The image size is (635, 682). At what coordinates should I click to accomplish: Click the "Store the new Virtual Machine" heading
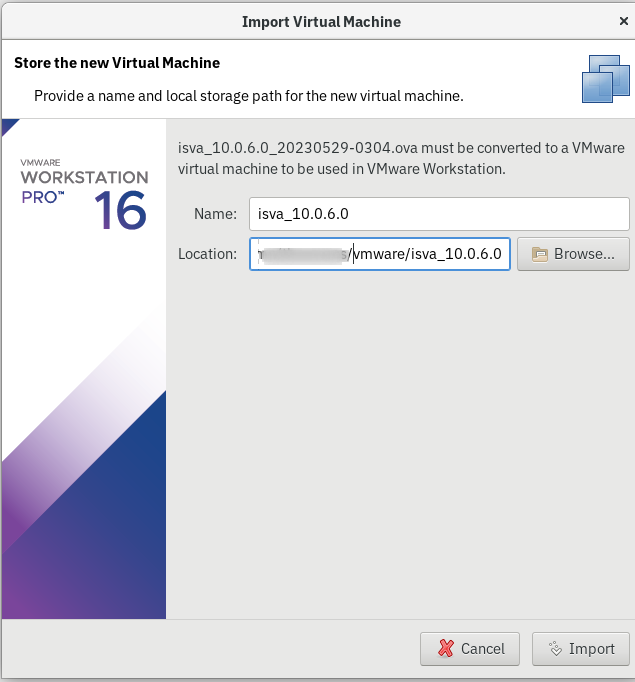click(117, 63)
